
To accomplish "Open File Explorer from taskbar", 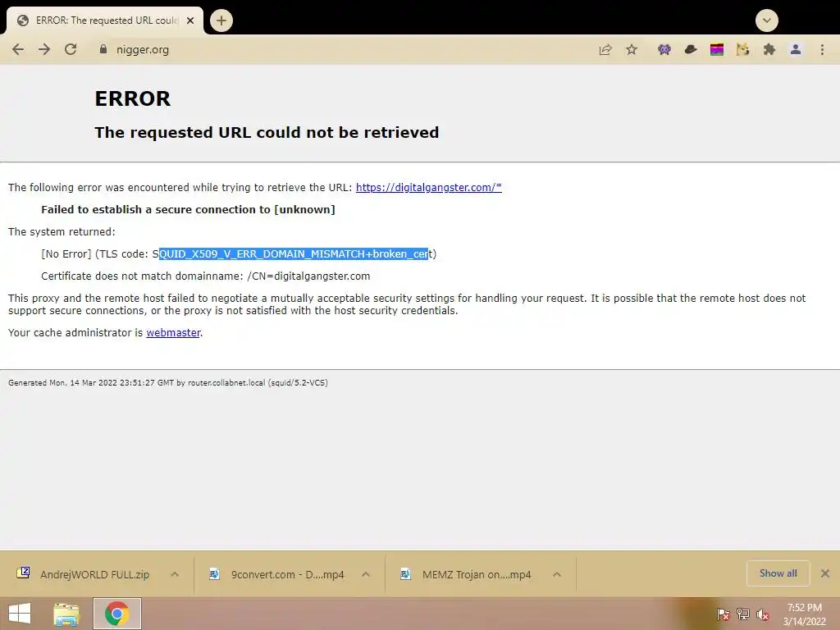I will pyautogui.click(x=66, y=614).
